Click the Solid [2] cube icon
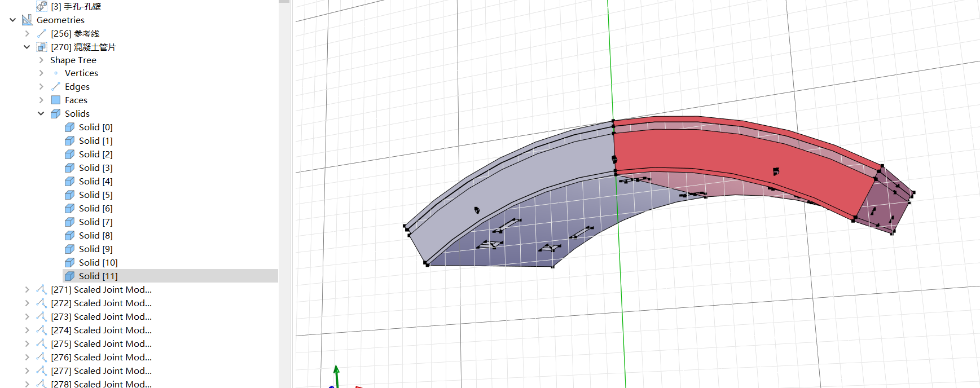 [69, 154]
